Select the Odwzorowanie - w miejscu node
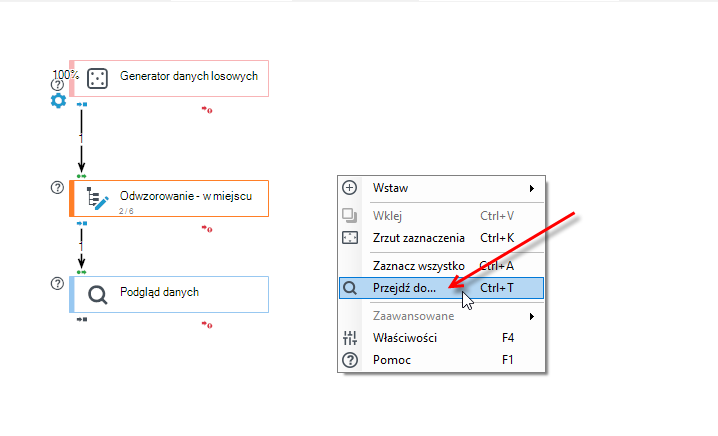The image size is (718, 436). (169, 198)
